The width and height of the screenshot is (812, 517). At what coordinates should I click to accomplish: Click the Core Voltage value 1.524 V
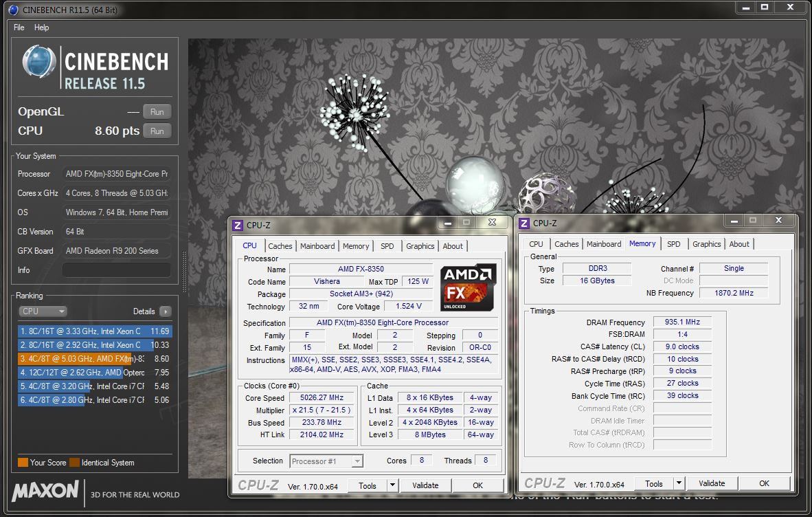pos(409,306)
